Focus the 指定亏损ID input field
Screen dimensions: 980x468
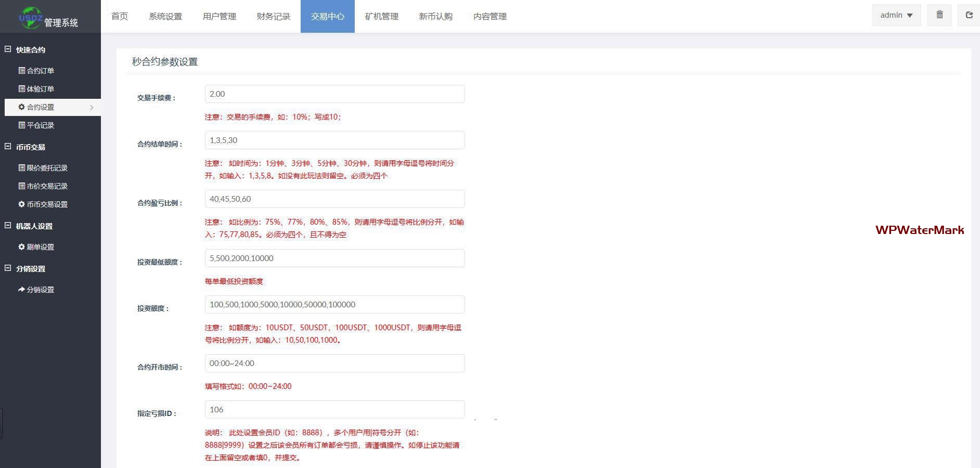(334, 410)
